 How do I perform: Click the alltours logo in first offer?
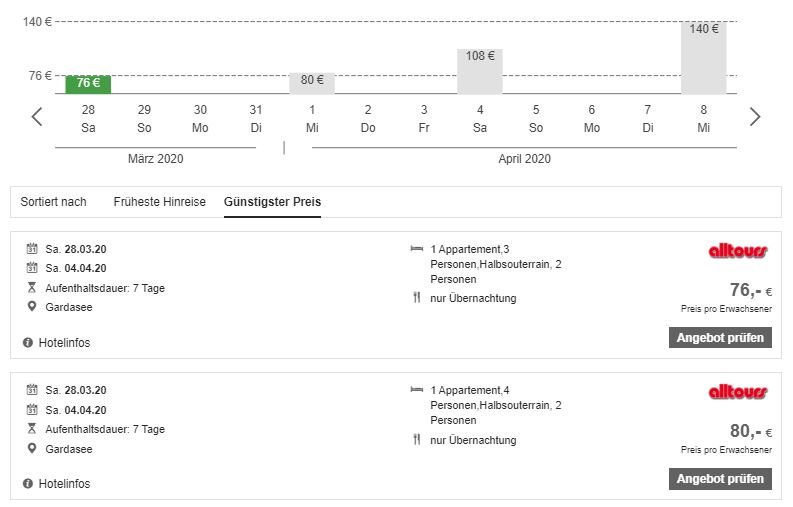(x=738, y=252)
